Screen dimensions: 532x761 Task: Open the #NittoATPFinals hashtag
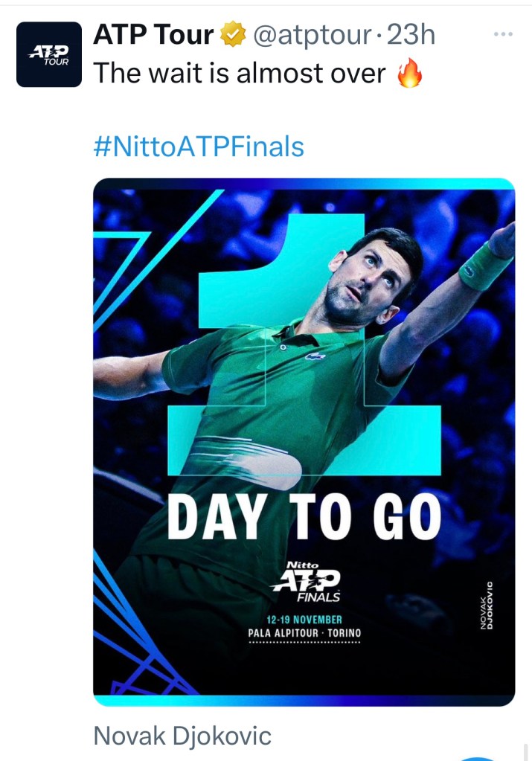(x=199, y=147)
